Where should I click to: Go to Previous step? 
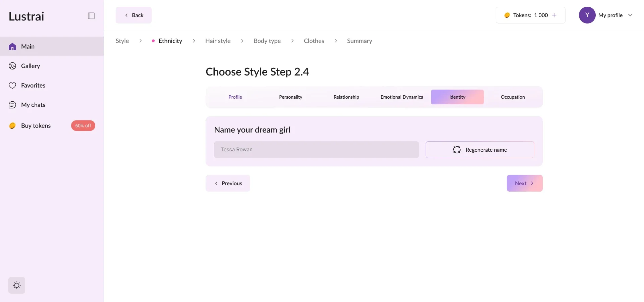click(x=228, y=183)
